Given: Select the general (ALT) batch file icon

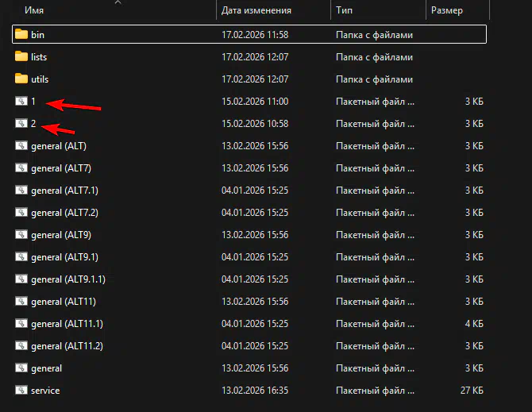Looking at the screenshot, I should 21,146.
